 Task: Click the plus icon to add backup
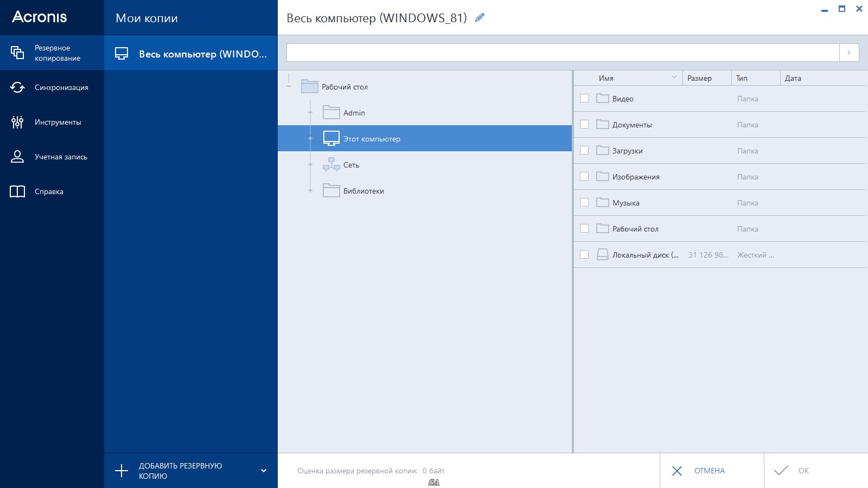122,471
